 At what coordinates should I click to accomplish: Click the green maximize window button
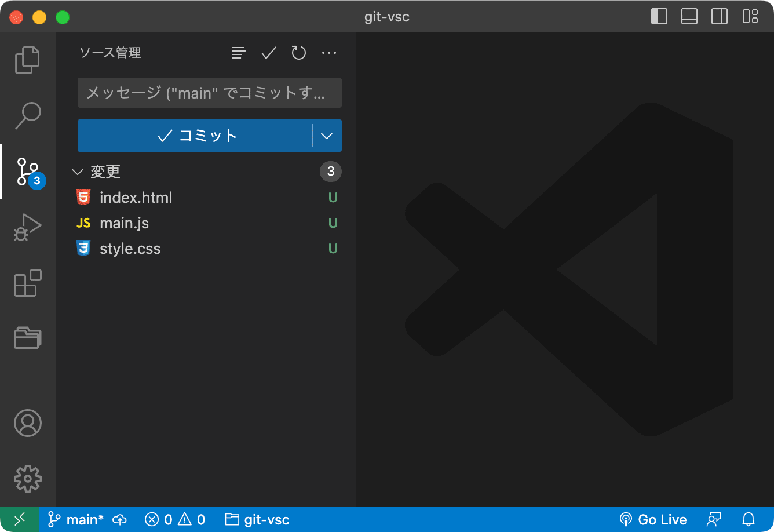(x=63, y=17)
